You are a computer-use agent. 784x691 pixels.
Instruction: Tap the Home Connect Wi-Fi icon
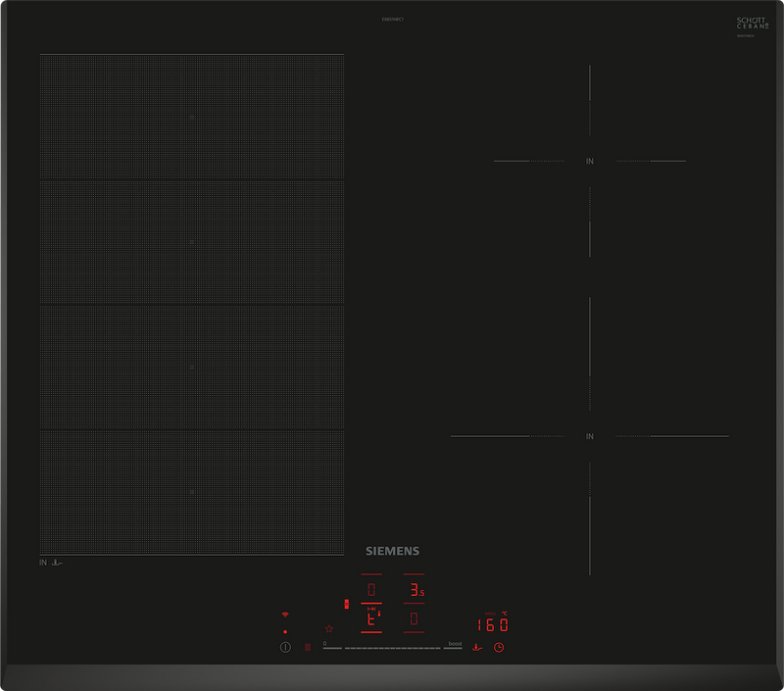(x=284, y=615)
